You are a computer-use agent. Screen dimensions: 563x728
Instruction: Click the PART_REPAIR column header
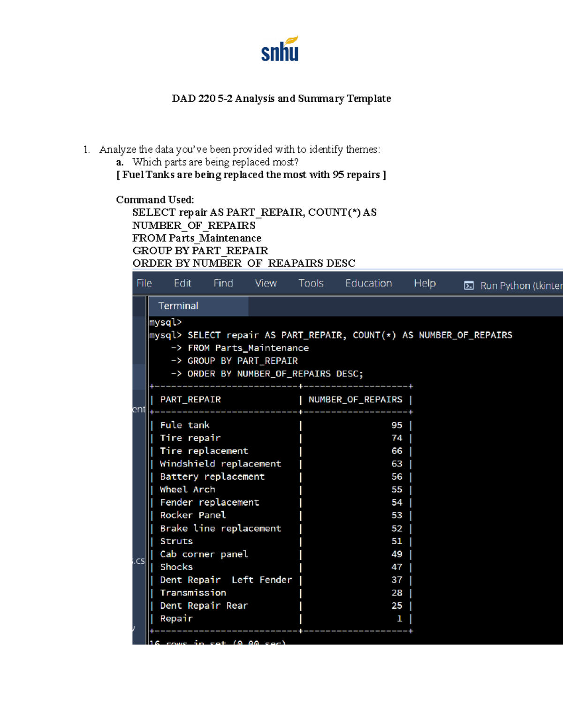(190, 399)
